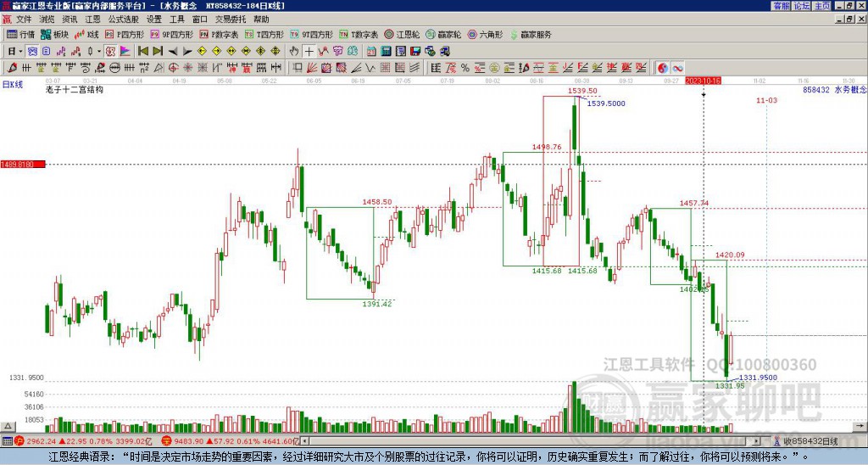Select the Gann fan lines tool
This screenshot has width=868, height=465.
pos(312,68)
